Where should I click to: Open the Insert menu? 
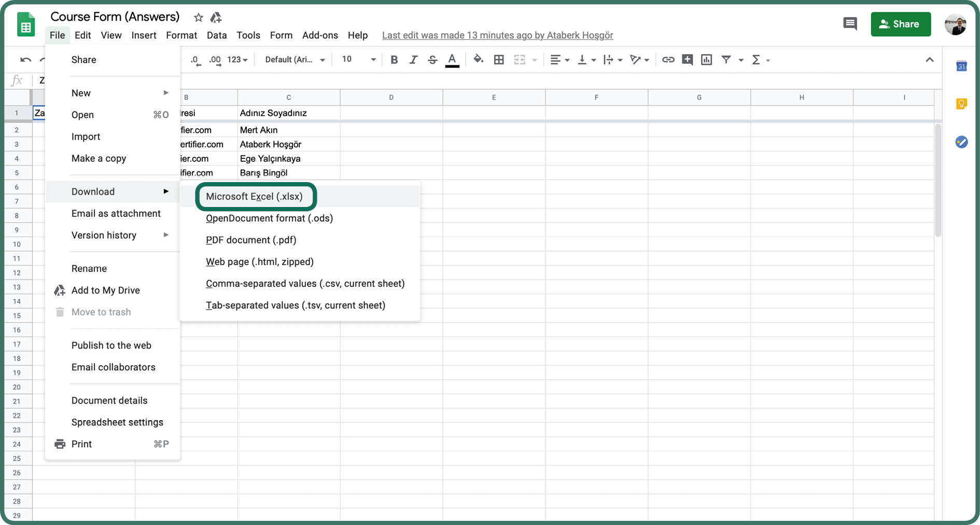pos(144,35)
